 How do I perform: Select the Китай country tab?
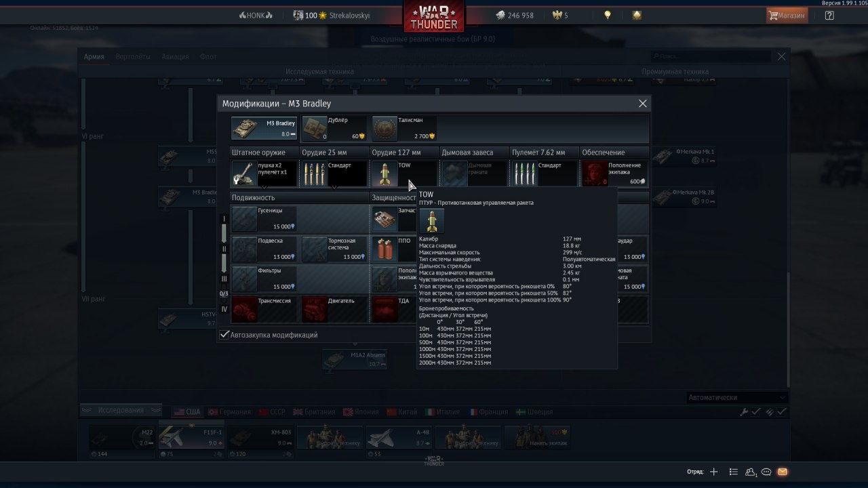(x=402, y=411)
